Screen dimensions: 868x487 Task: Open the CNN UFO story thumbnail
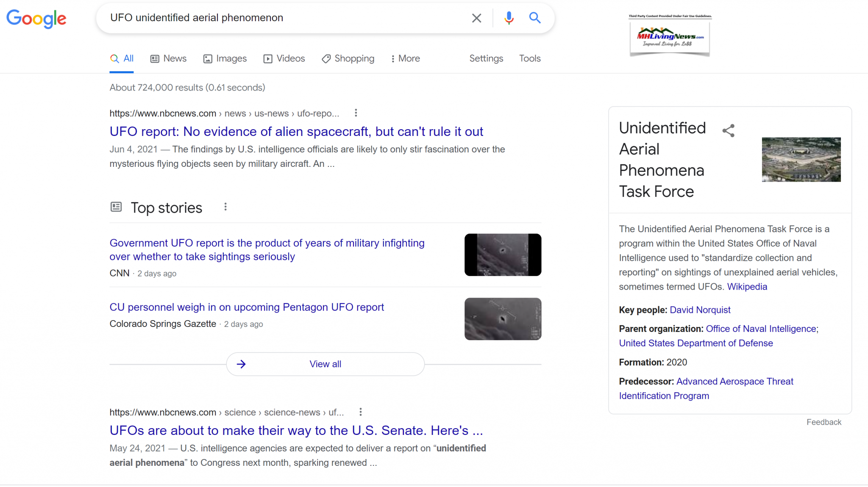(503, 255)
